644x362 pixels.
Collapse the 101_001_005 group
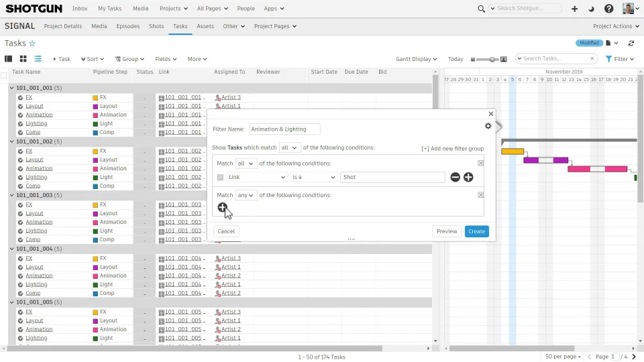tap(11, 302)
